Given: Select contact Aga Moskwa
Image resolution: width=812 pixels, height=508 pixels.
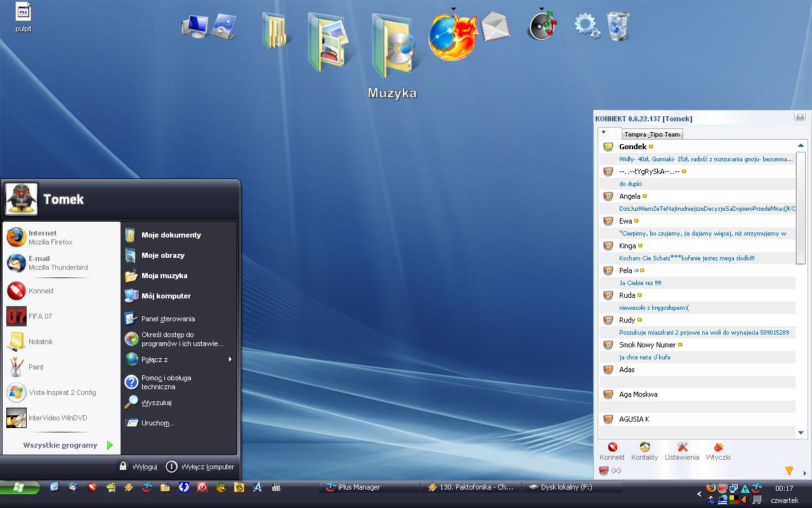Looking at the screenshot, I should click(697, 394).
